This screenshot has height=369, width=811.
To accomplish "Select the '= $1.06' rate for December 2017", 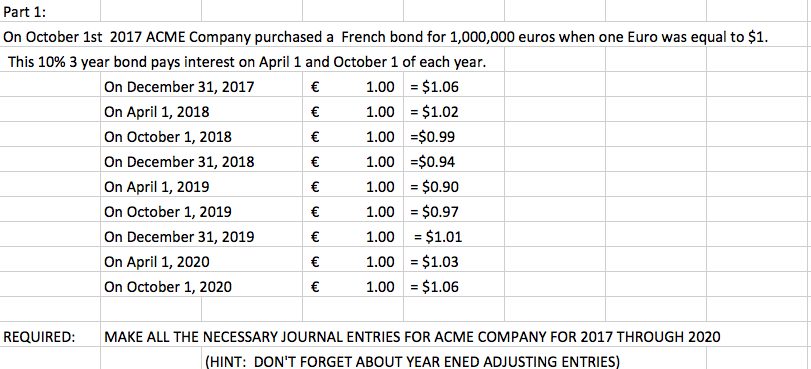I will click(434, 87).
